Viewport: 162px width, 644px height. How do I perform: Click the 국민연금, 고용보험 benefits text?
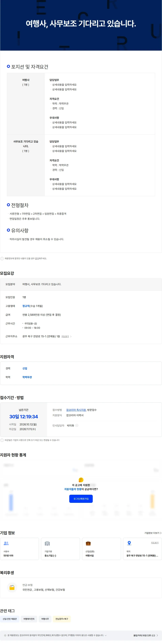tap(44, 590)
